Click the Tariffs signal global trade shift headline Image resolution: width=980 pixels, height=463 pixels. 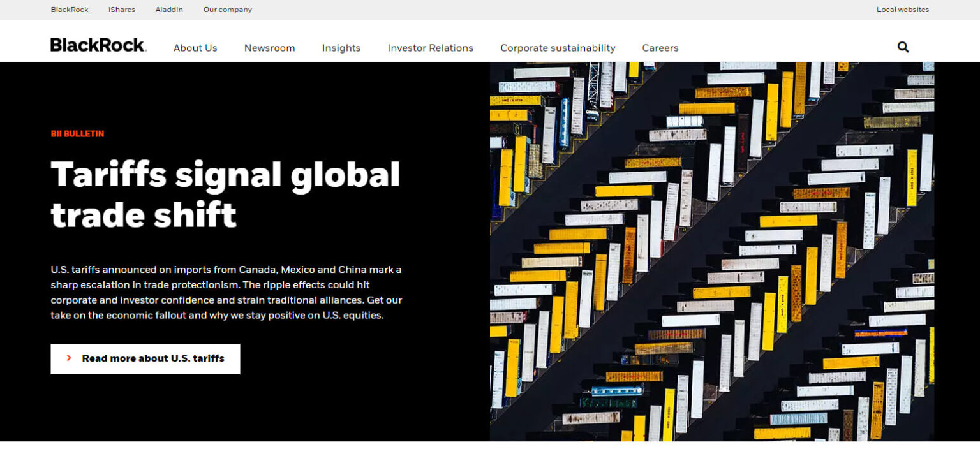225,194
